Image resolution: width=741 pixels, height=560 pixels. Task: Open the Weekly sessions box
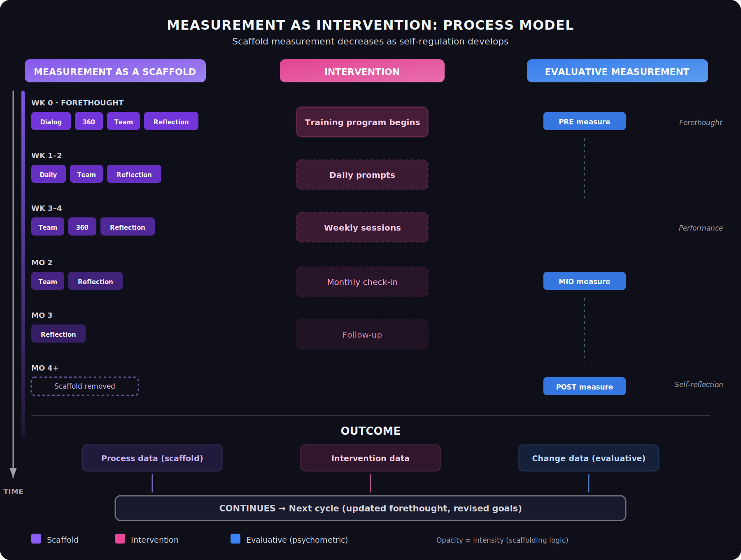click(362, 227)
